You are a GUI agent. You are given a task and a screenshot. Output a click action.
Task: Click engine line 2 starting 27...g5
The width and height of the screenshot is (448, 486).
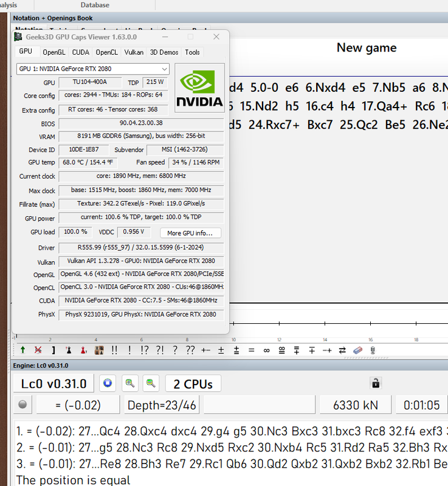click(x=232, y=448)
